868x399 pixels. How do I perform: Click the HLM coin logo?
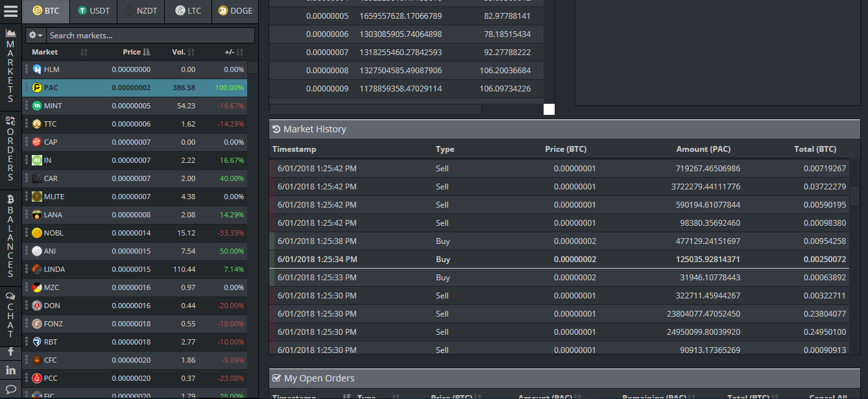(x=37, y=69)
